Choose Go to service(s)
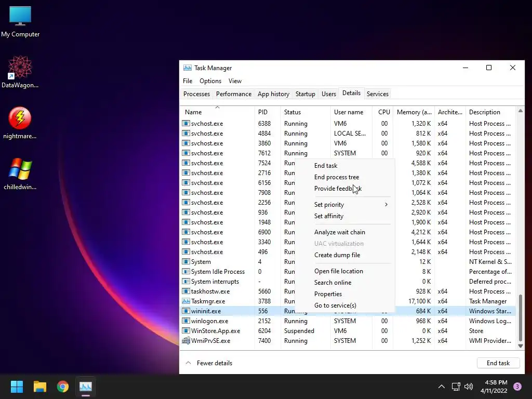 coord(345,305)
